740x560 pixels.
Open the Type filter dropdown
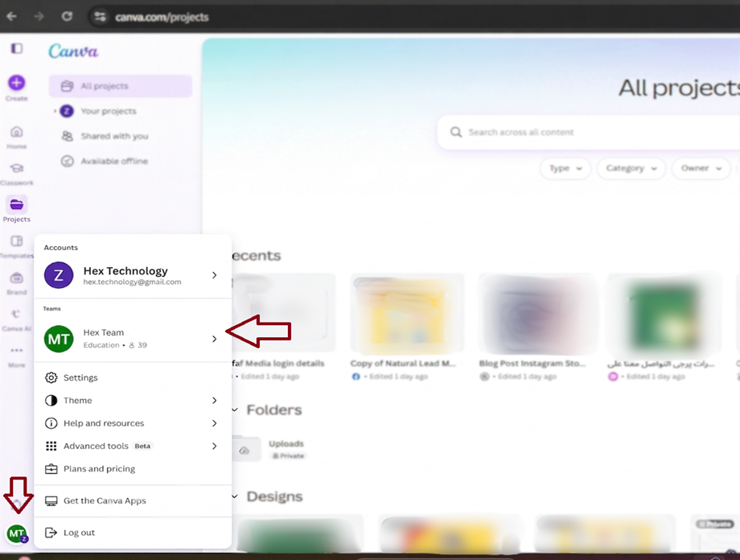click(566, 168)
